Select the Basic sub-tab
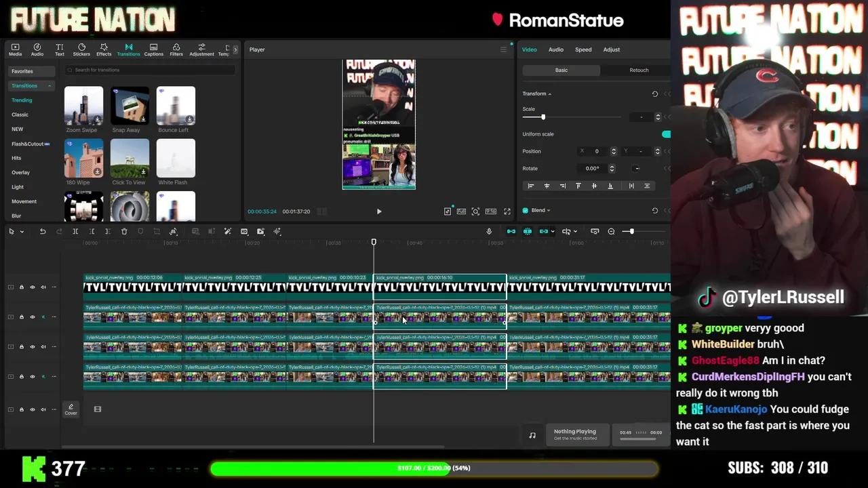 (561, 70)
